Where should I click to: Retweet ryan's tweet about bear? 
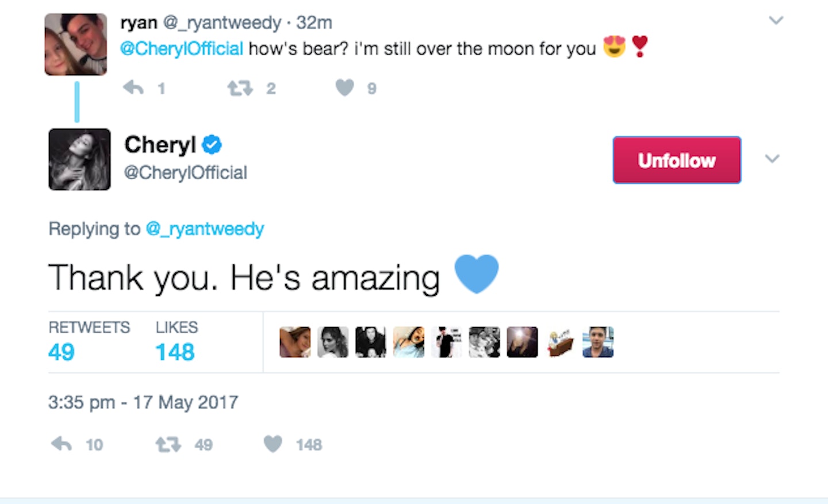coord(239,88)
